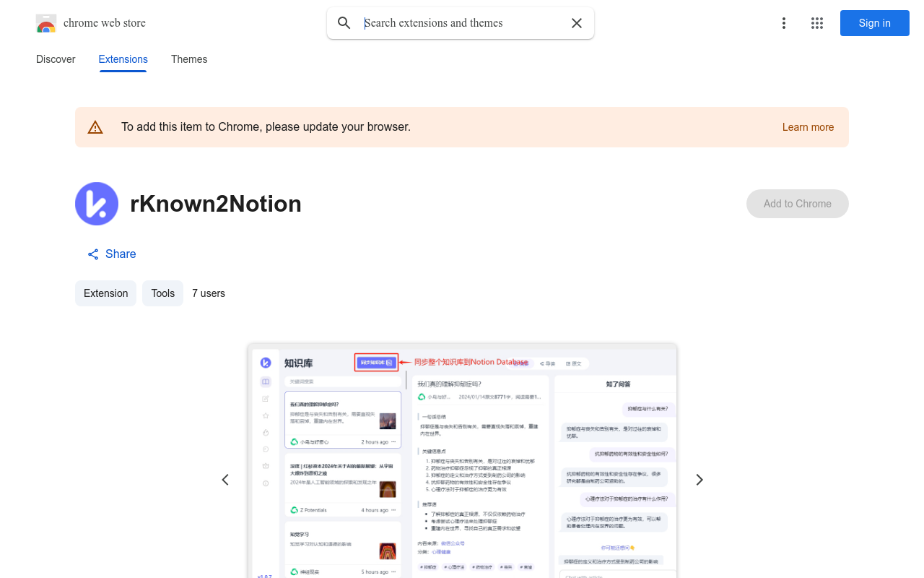Open the three-dot more options menu
The height and width of the screenshot is (578, 924).
[784, 23]
